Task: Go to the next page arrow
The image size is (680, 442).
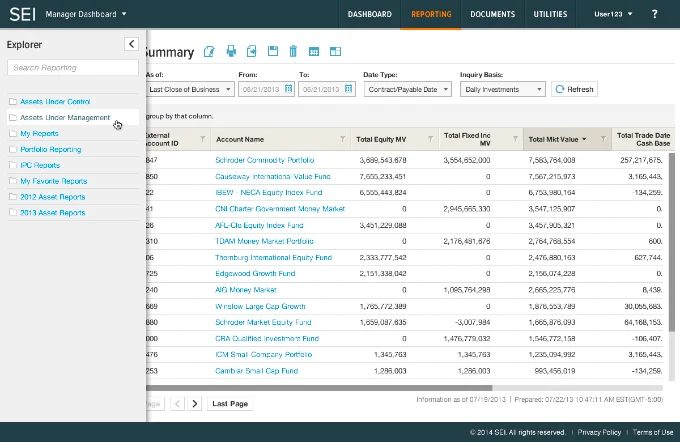Action: coord(194,404)
